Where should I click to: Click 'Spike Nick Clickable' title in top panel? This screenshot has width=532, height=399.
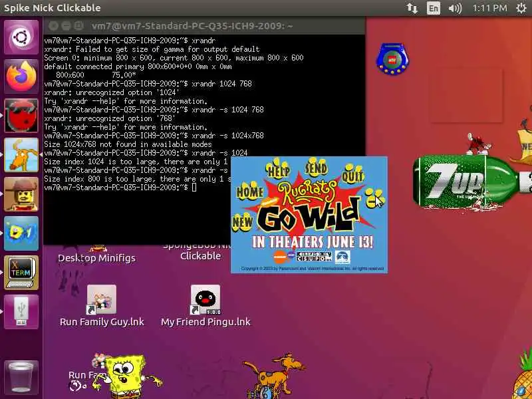pos(53,8)
